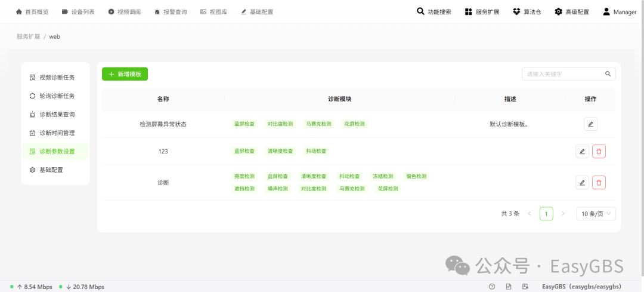644x292 pixels.
Task: Open the Manager user account menu
Action: tap(620, 12)
